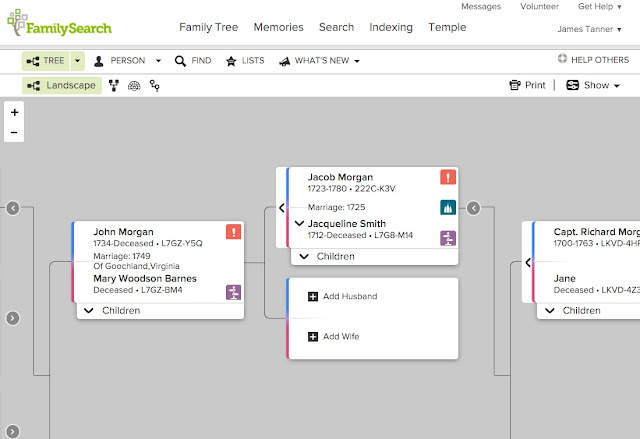Screen dimensions: 640x439
Task: Click Mary Woodson Barnes's purple temple icon
Action: pyautogui.click(x=233, y=292)
